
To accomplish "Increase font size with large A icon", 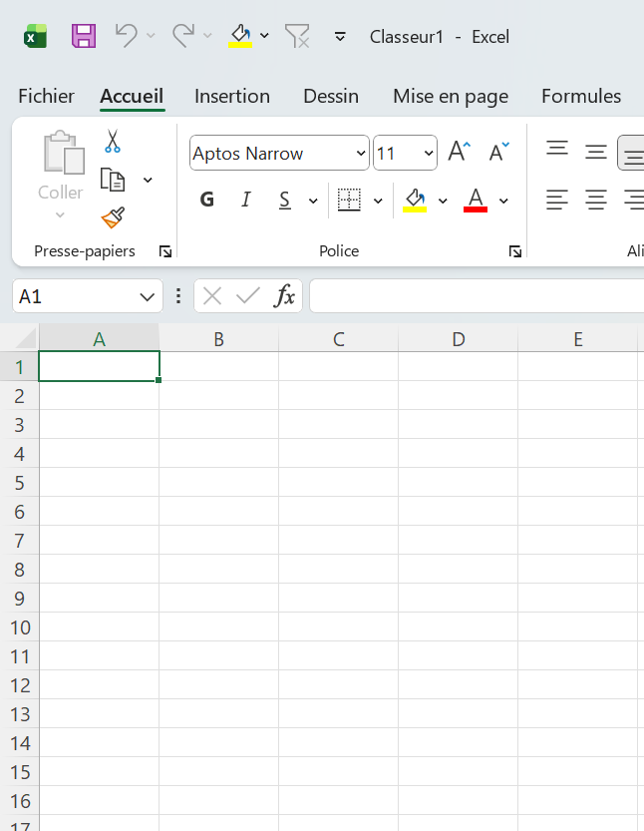I will [460, 152].
